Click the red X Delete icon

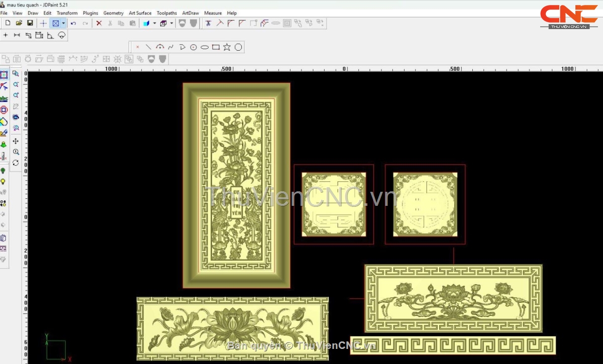point(99,23)
